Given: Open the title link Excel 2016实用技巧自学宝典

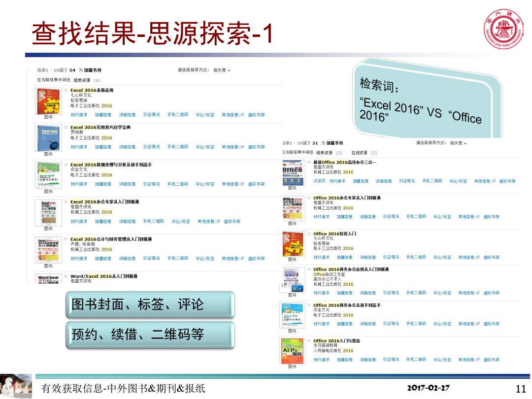Looking at the screenshot, I should 100,127.
